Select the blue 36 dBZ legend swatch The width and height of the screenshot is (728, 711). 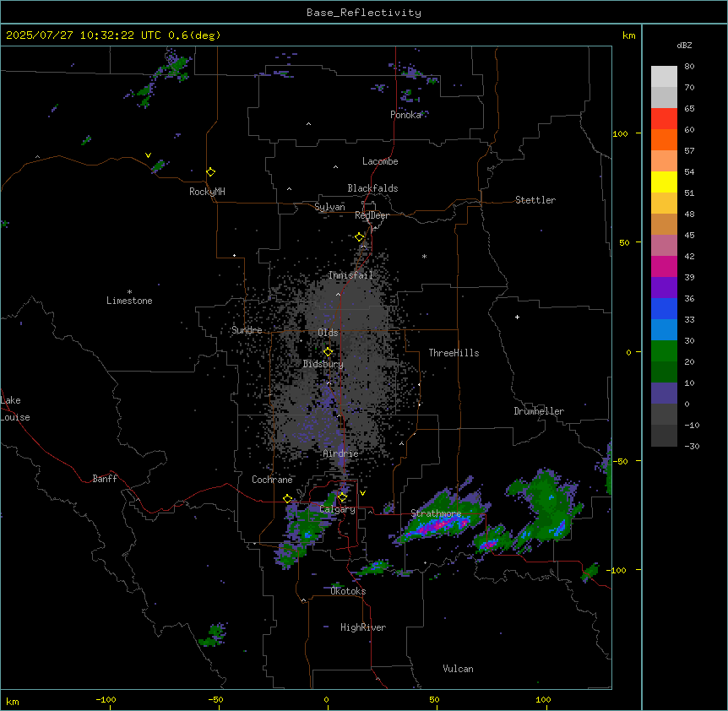point(664,308)
